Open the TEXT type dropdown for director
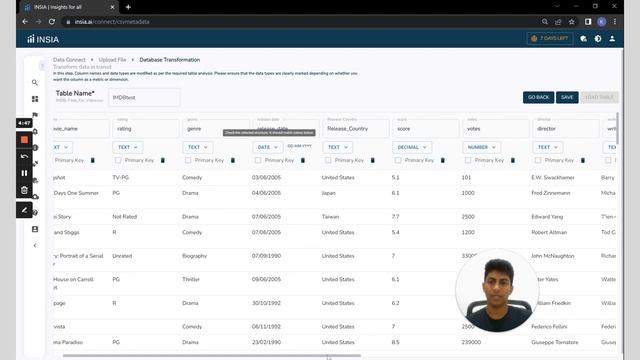This screenshot has width=640, height=360. pyautogui.click(x=548, y=147)
